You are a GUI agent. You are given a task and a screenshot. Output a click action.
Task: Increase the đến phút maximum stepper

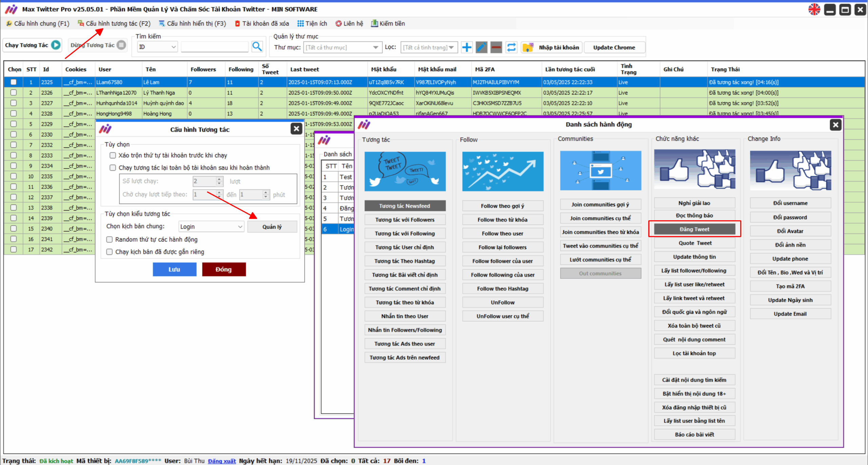point(266,192)
